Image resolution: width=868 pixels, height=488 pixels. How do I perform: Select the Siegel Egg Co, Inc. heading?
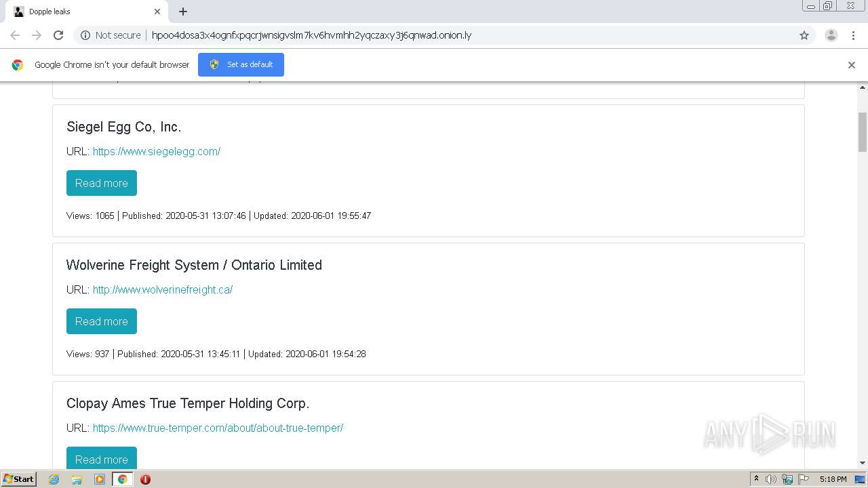click(x=124, y=127)
